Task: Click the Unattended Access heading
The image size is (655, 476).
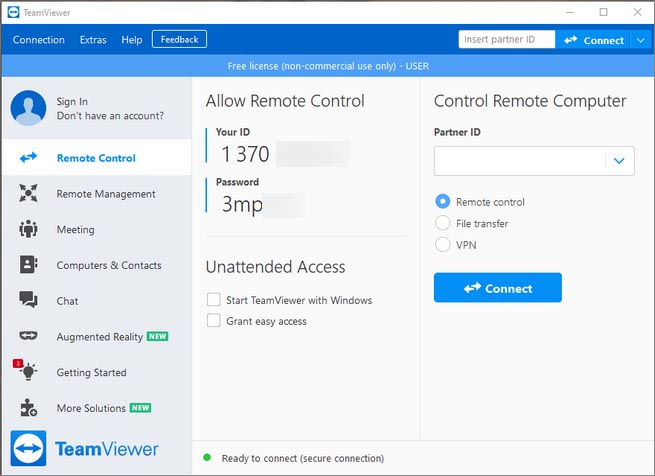Action: (275, 267)
